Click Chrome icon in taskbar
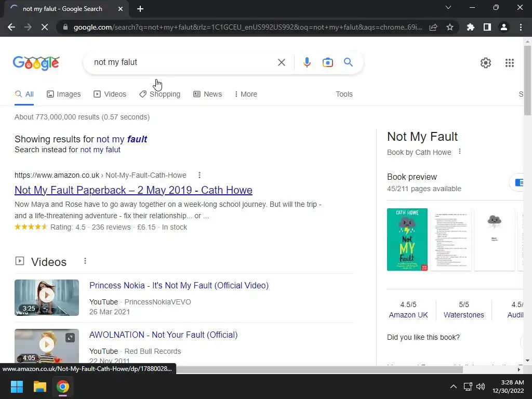Image resolution: width=532 pixels, height=399 pixels. (63, 387)
